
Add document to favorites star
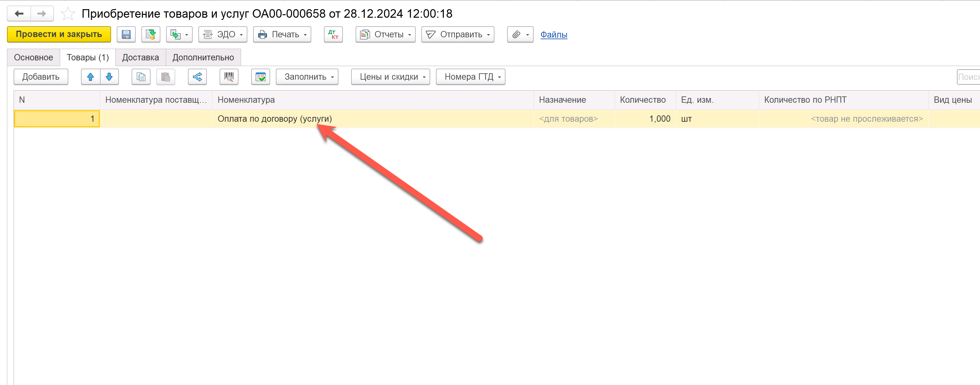point(68,14)
